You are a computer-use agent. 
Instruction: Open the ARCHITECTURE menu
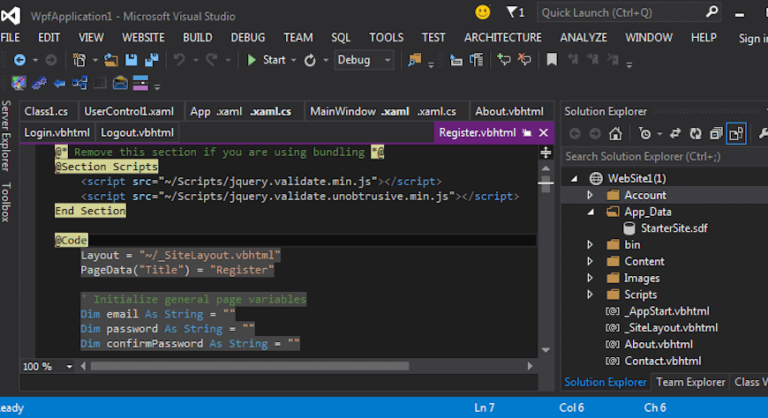click(502, 37)
